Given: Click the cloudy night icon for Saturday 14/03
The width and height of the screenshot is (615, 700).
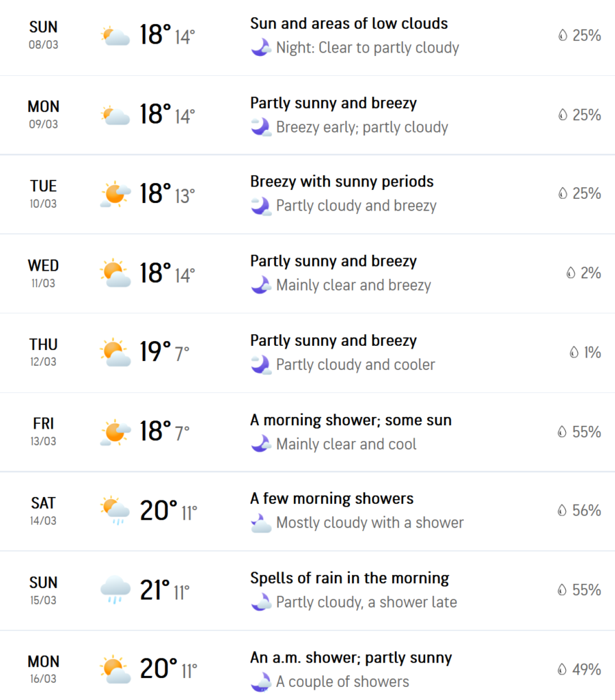Looking at the screenshot, I should click(x=260, y=523).
